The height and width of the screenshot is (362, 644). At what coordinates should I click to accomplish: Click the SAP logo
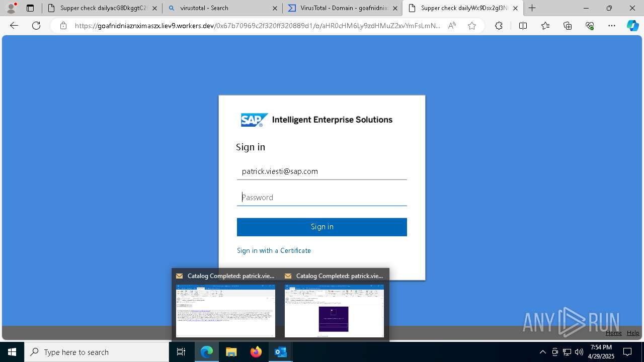pyautogui.click(x=254, y=120)
